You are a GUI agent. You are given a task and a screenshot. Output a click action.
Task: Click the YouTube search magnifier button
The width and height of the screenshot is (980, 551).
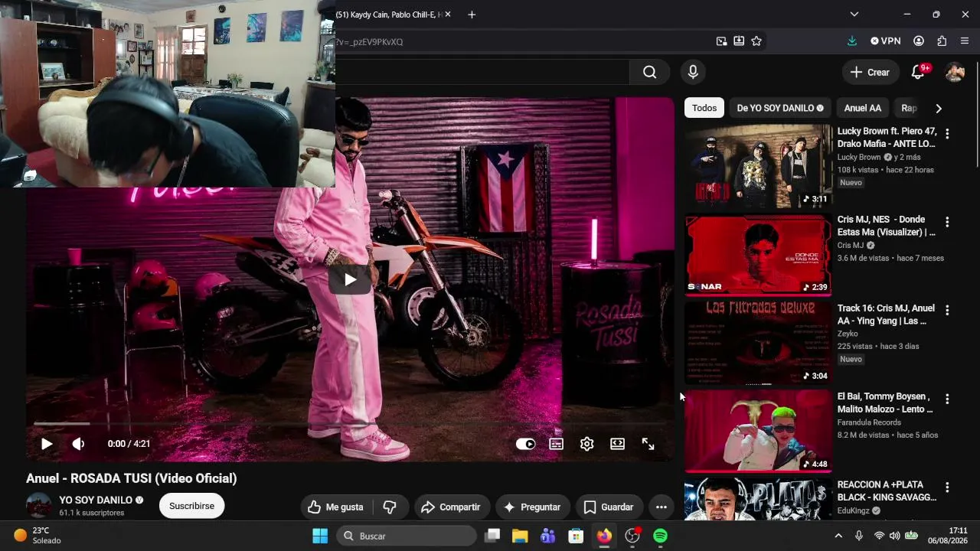coord(649,72)
